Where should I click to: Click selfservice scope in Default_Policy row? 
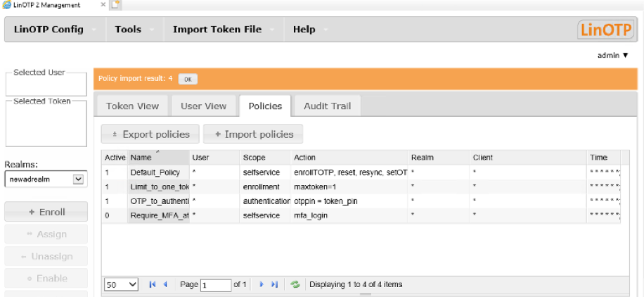click(x=265, y=172)
